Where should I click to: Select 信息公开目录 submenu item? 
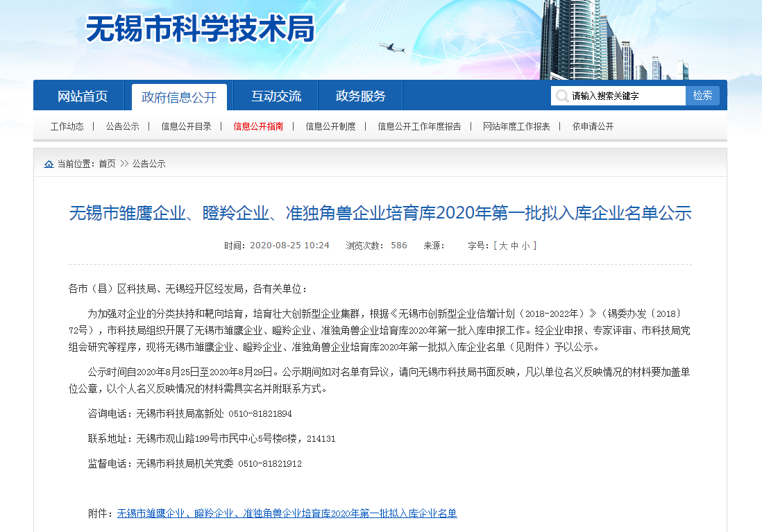click(x=187, y=126)
